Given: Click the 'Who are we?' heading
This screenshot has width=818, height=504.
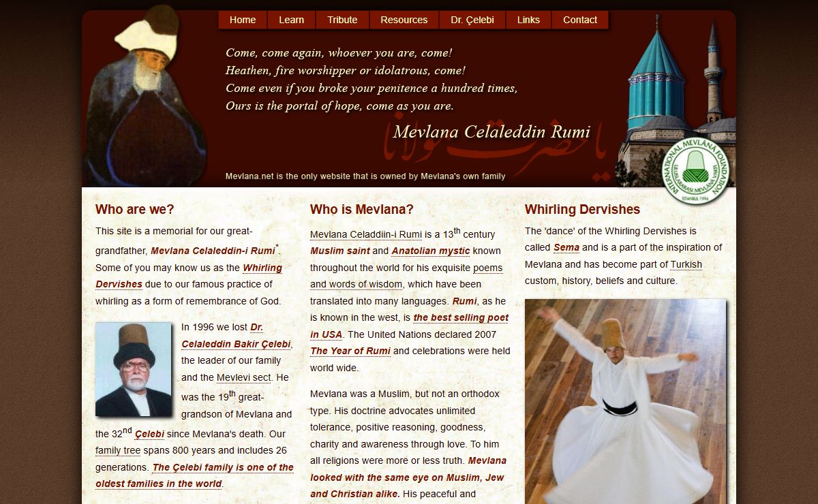Looking at the screenshot, I should coord(135,209).
